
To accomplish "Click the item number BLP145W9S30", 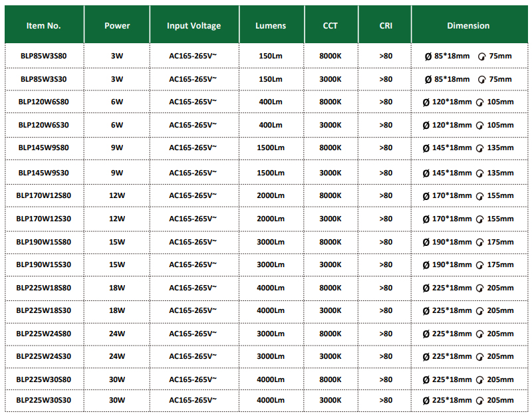I will click(43, 173).
